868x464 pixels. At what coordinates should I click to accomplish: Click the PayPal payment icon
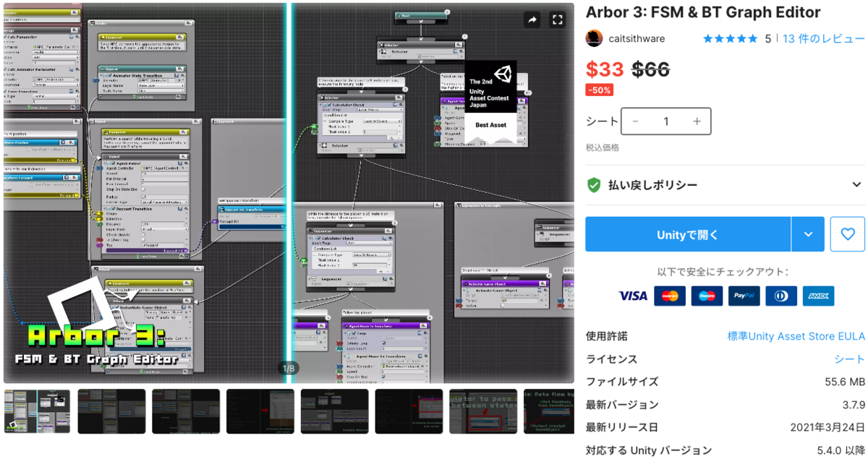(x=744, y=296)
